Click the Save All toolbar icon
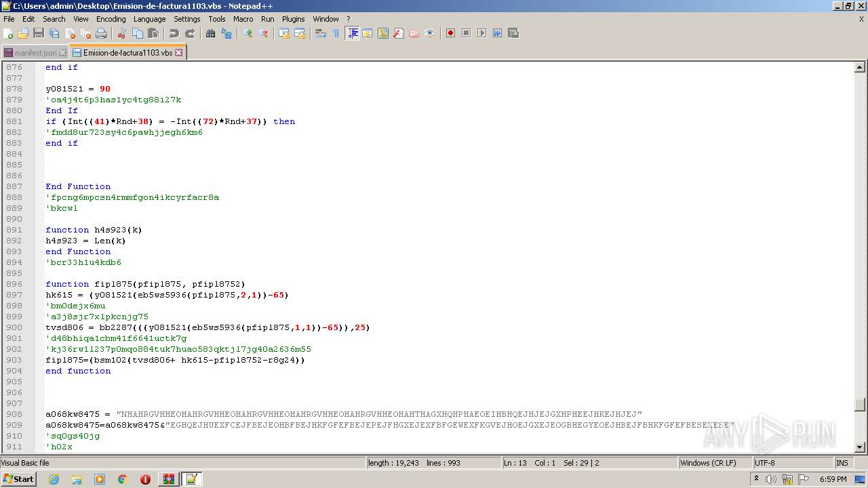The image size is (868, 488). (x=54, y=33)
